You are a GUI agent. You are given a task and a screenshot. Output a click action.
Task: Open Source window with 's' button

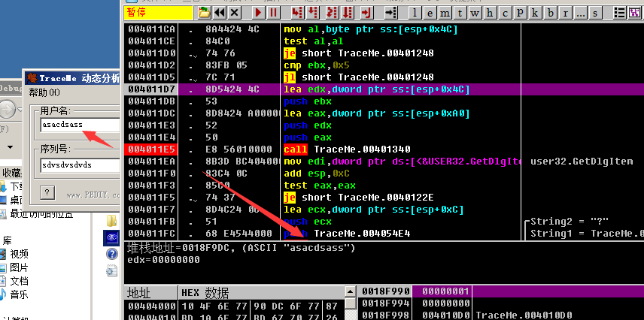[x=596, y=13]
